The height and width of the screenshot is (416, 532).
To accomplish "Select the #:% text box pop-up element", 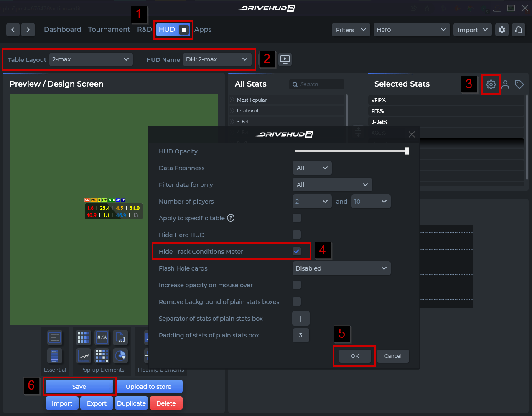I will coord(102,337).
